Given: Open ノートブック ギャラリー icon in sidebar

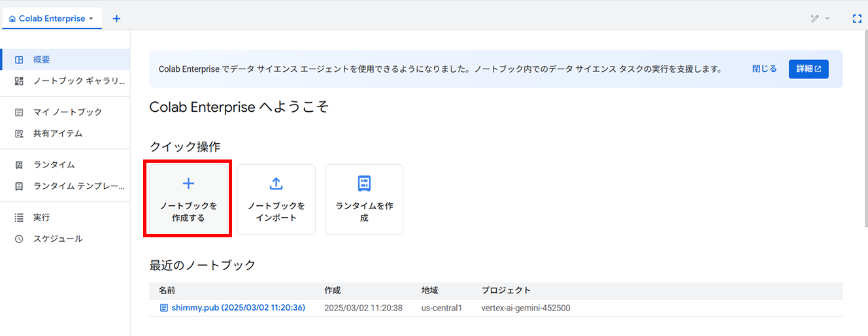Looking at the screenshot, I should pyautogui.click(x=19, y=81).
